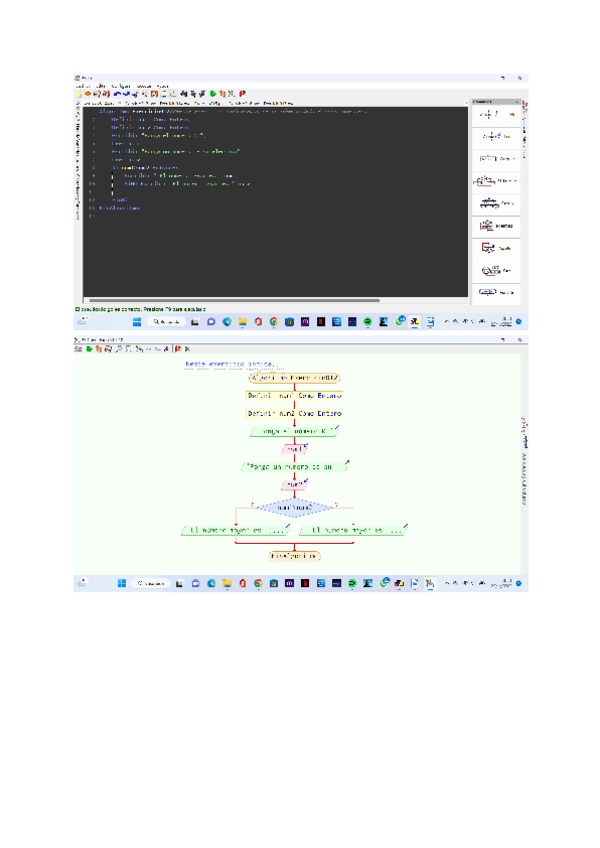Viewport: 600px width, 848px height.
Task: Open the Windows Start menu in the upper taskbar
Action: click(139, 322)
